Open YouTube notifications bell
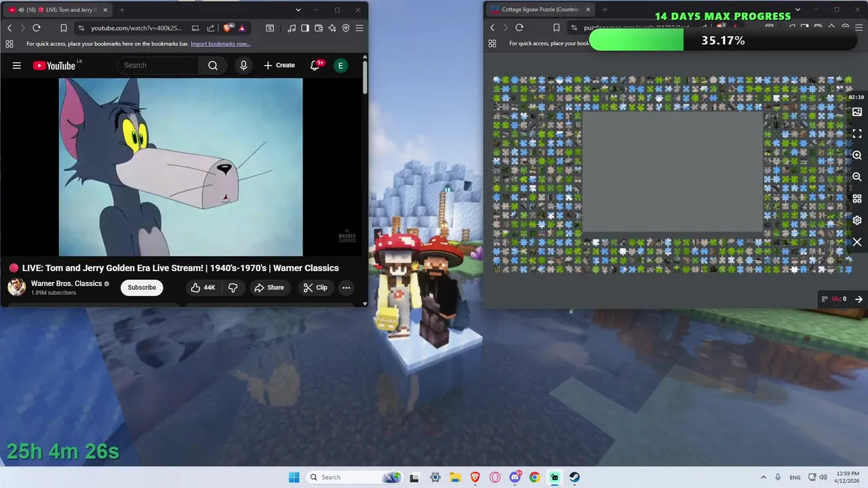The image size is (868, 488). [x=315, y=65]
